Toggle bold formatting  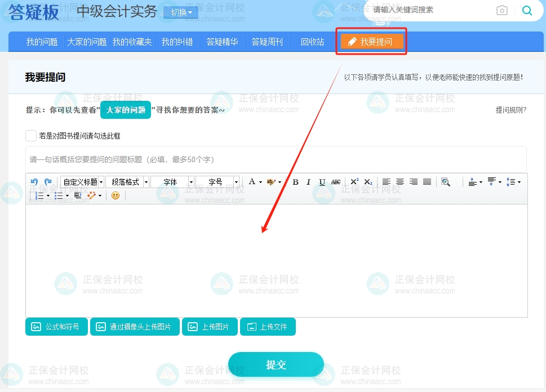coord(295,181)
